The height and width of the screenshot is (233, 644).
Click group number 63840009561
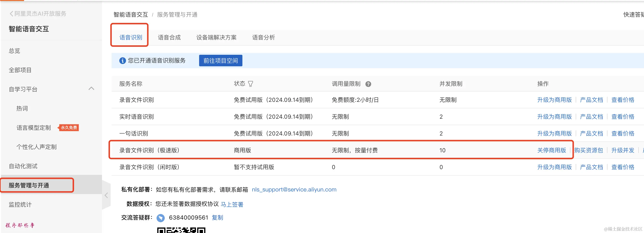189,218
